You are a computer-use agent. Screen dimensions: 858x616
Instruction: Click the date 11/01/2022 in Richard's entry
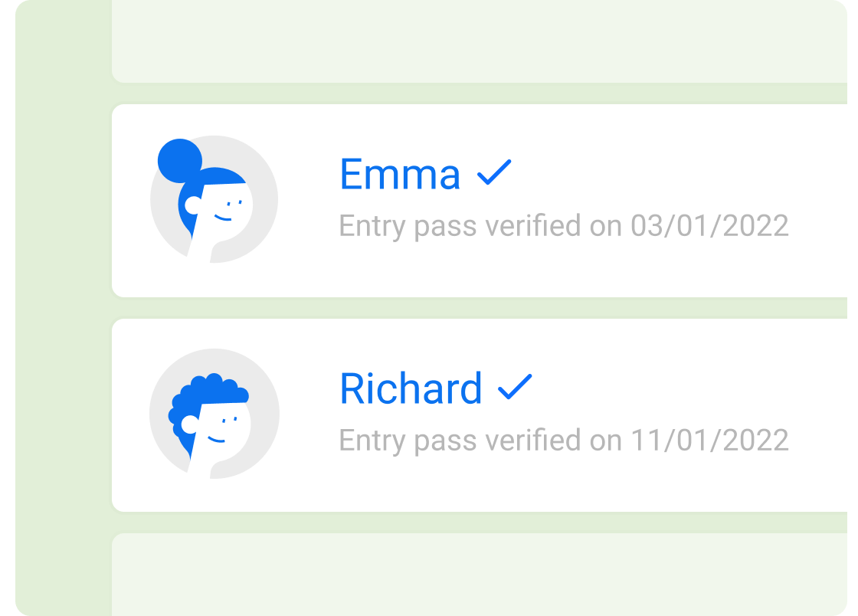tap(709, 441)
